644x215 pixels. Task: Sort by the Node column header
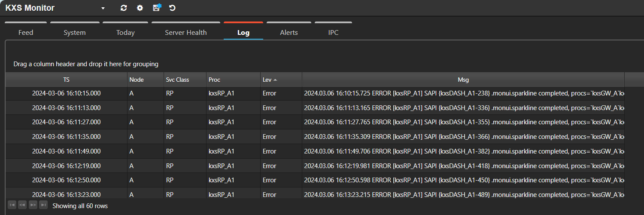pos(146,80)
